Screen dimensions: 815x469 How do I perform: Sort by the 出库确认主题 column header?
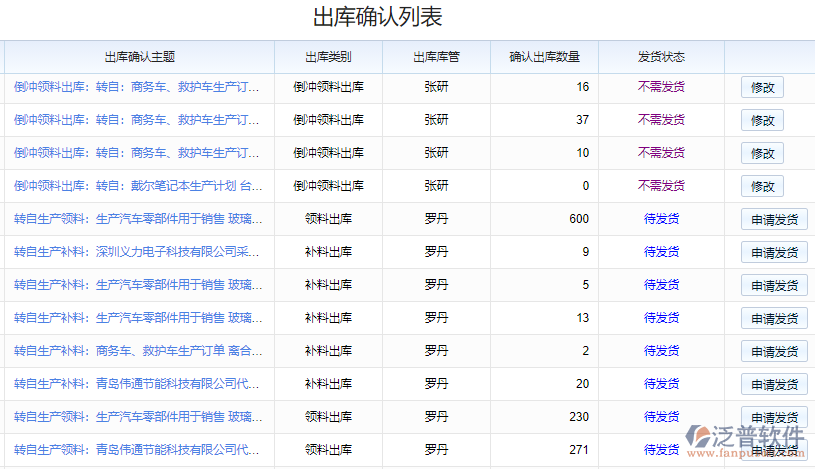tap(139, 57)
